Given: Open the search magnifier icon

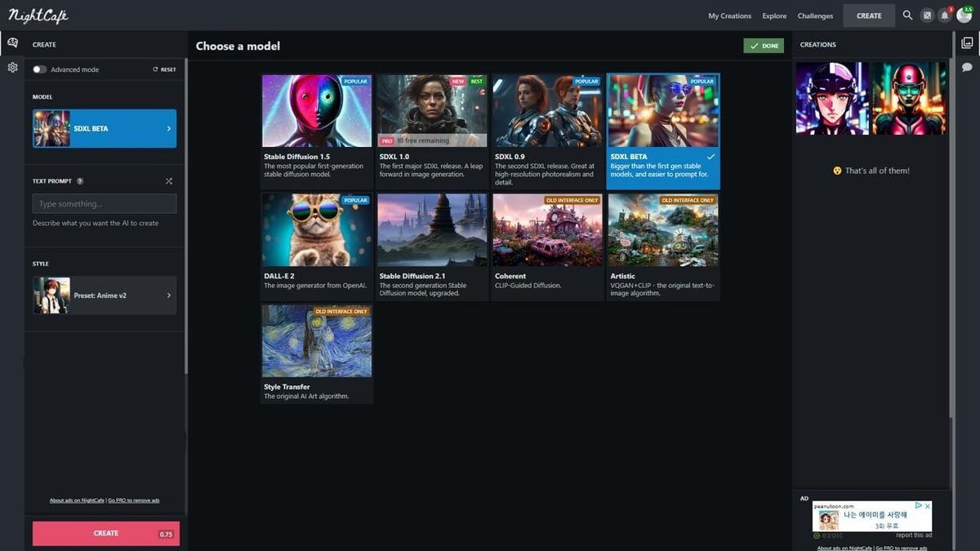Looking at the screenshot, I should click(907, 16).
